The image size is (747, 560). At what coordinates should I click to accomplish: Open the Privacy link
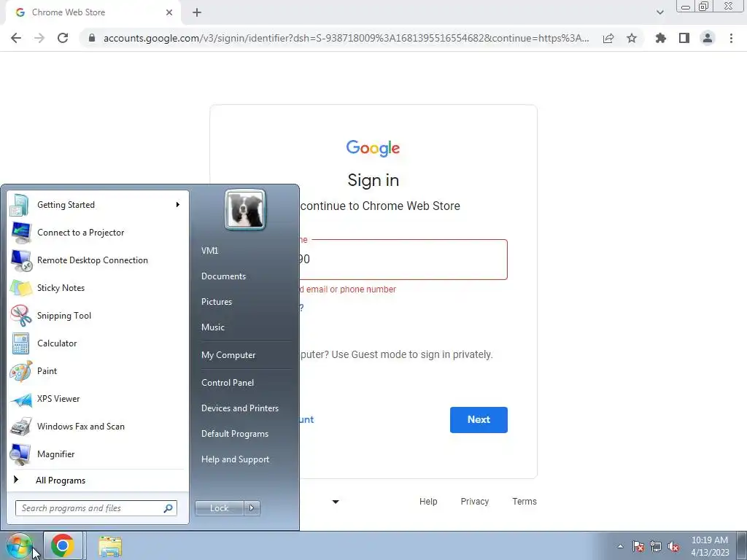click(474, 502)
